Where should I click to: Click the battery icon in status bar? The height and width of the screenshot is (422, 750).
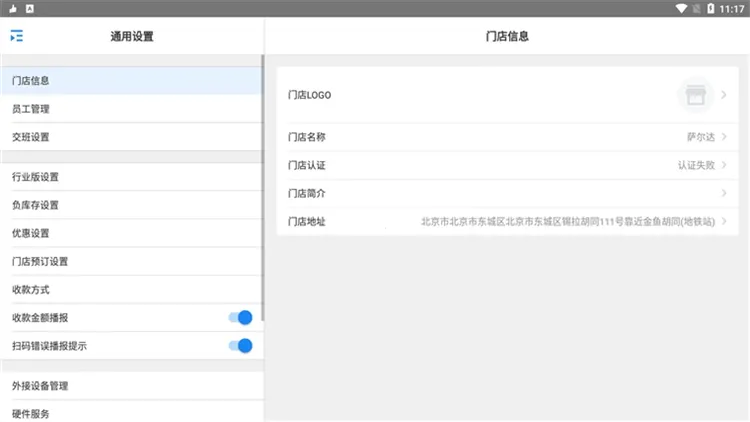tap(711, 8)
